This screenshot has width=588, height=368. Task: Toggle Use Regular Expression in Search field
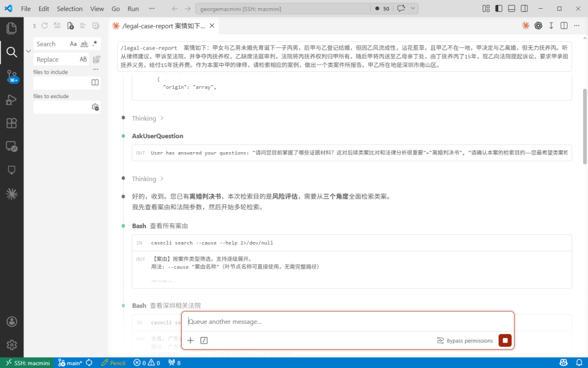[95, 44]
